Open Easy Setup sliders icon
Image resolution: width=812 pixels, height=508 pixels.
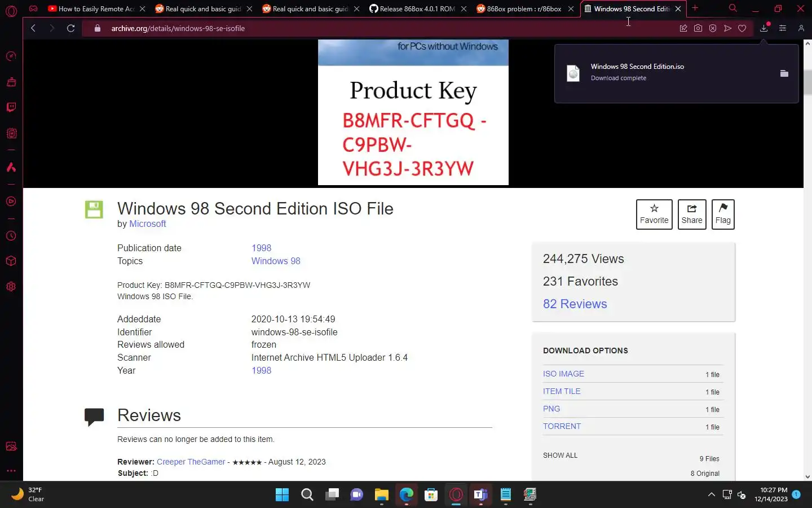pyautogui.click(x=783, y=28)
